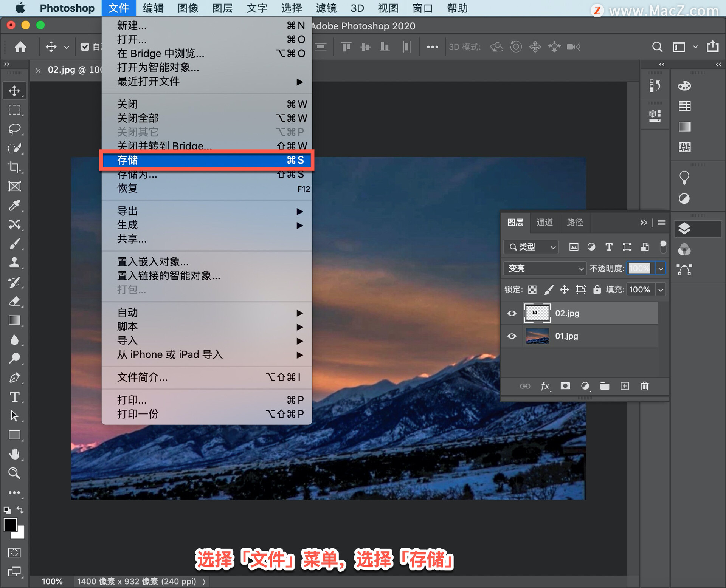
Task: Open the blend mode dropdown 变亮
Action: coord(544,268)
